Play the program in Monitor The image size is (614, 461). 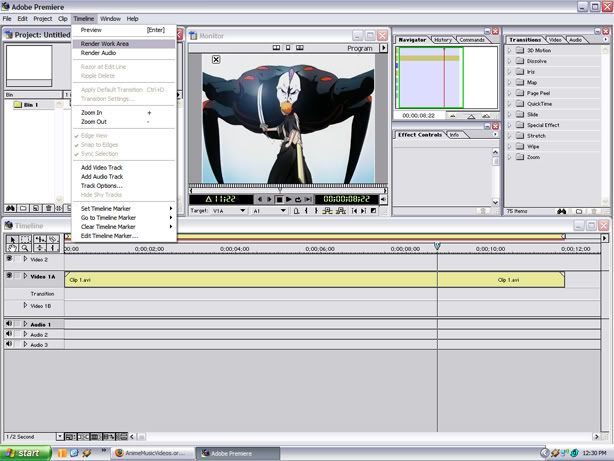[289, 199]
